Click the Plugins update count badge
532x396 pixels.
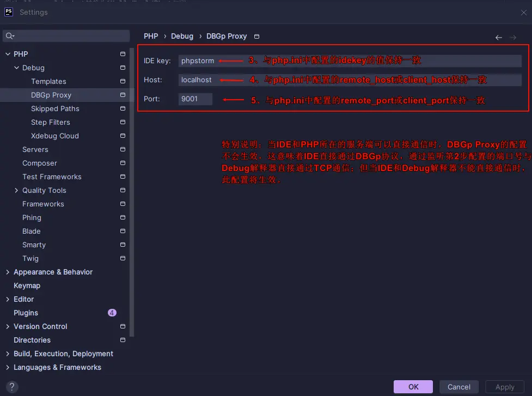tap(112, 313)
